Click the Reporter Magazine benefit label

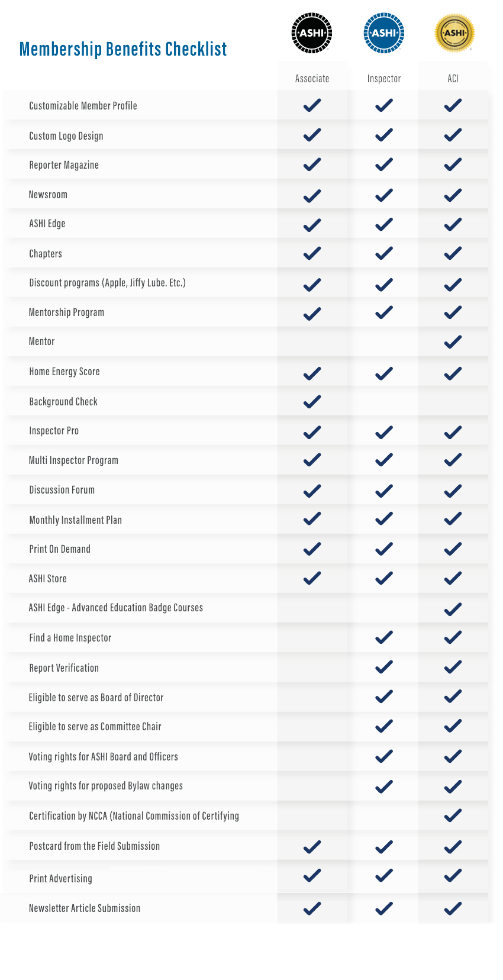coord(64,165)
